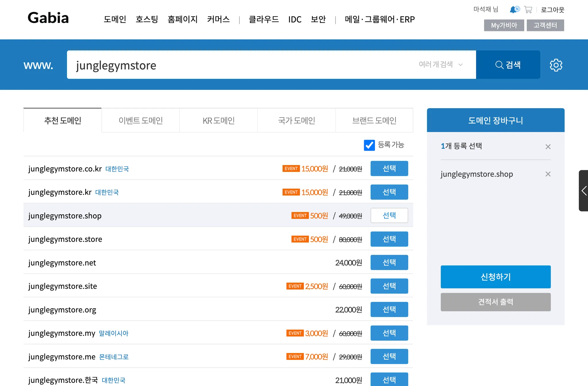Expand the side panel arrow handle
588x386 pixels.
coord(584,191)
